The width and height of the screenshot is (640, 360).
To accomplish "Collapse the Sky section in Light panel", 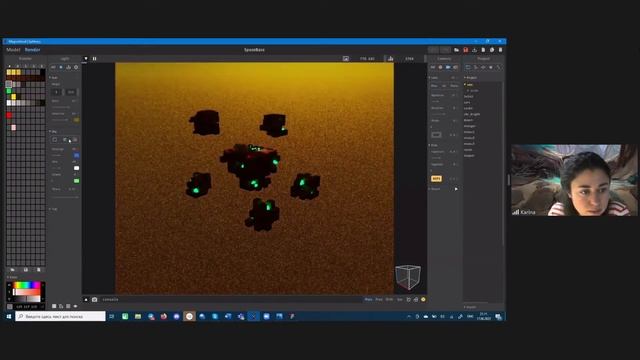I will tap(53, 132).
